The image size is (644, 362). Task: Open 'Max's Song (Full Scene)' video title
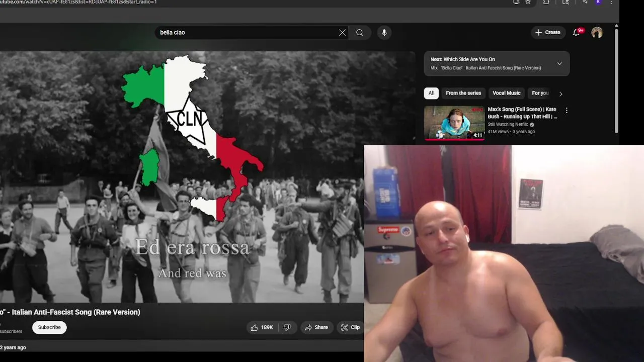(x=522, y=113)
